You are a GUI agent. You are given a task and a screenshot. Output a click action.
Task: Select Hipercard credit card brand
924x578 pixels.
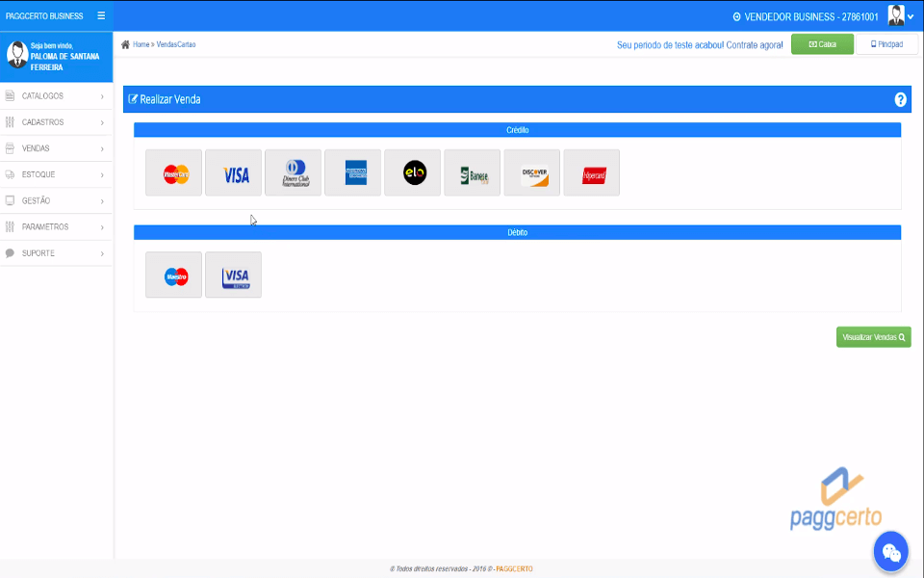coord(592,172)
